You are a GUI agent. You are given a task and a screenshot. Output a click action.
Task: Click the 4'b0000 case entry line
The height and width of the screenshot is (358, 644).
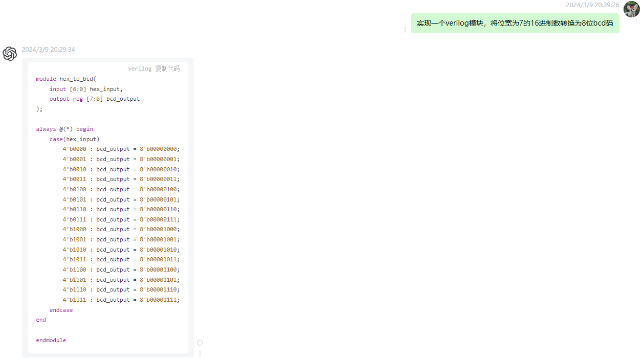pos(121,149)
